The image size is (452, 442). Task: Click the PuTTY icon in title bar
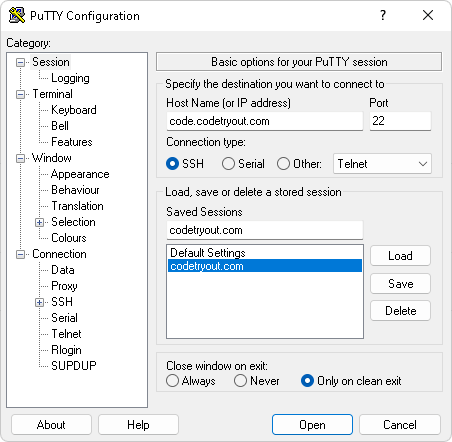click(x=17, y=15)
